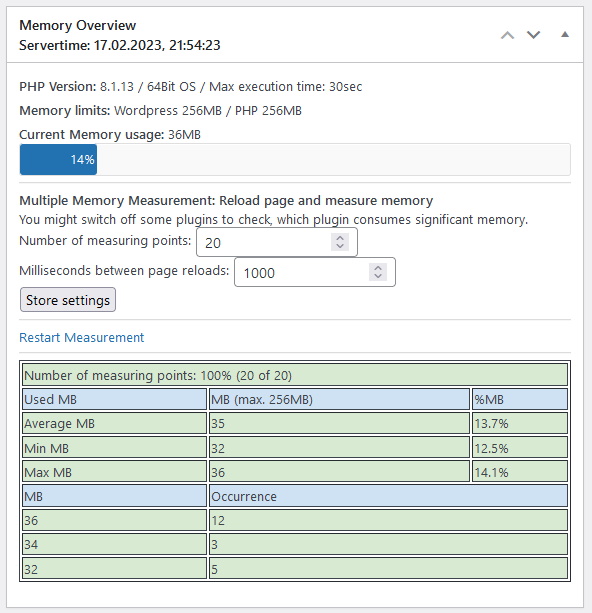Click the MB (max. 256MB) header cell
The image size is (592, 613).
coord(339,399)
